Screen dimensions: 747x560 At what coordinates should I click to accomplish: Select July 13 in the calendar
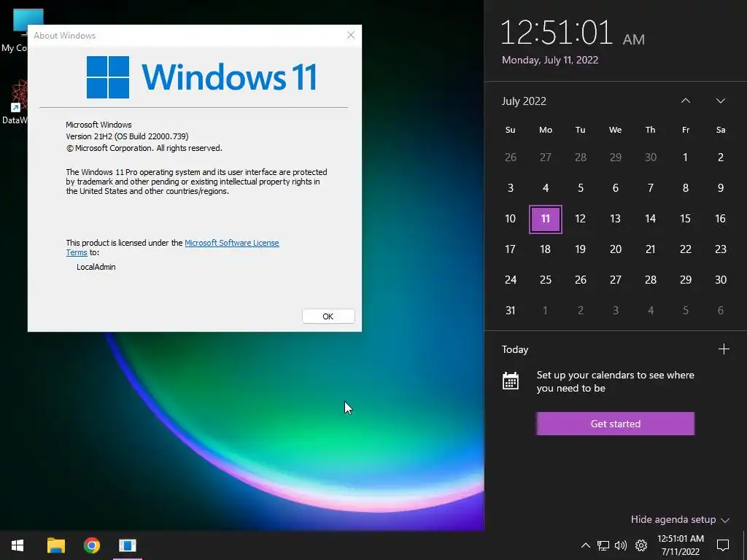tap(616, 219)
